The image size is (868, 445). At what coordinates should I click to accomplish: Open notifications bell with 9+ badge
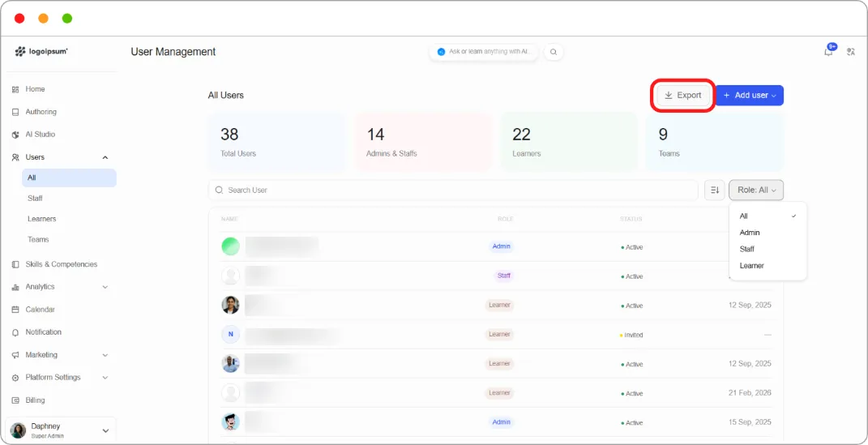tap(829, 52)
